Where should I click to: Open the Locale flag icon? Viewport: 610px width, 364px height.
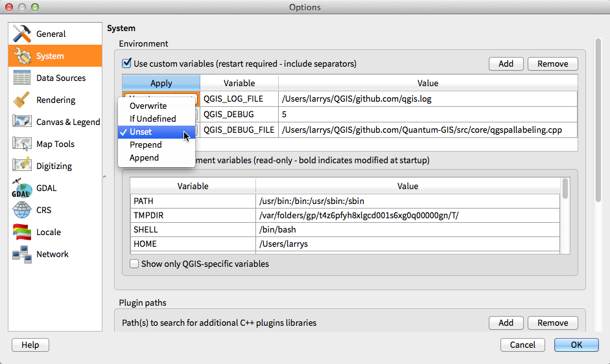[x=22, y=232]
